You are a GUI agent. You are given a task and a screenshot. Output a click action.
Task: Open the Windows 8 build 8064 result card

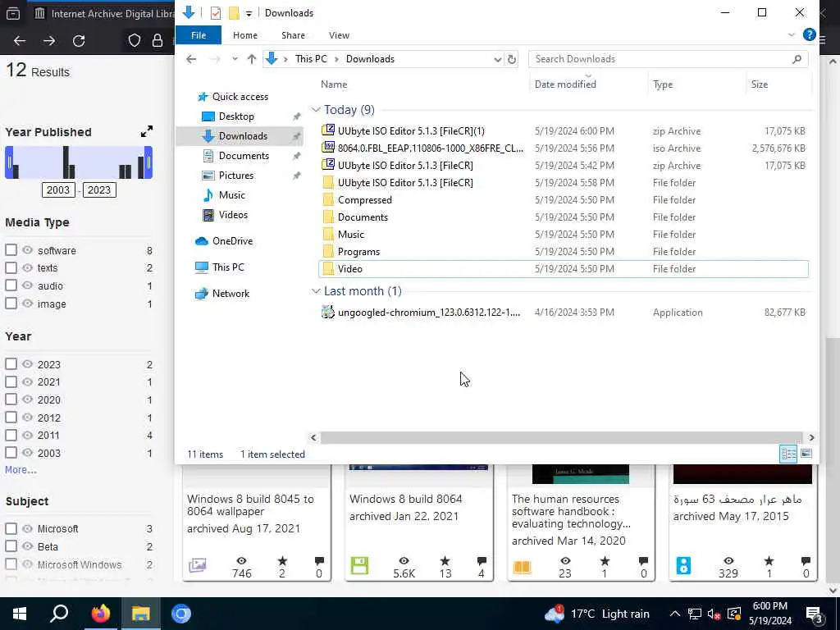(418, 523)
